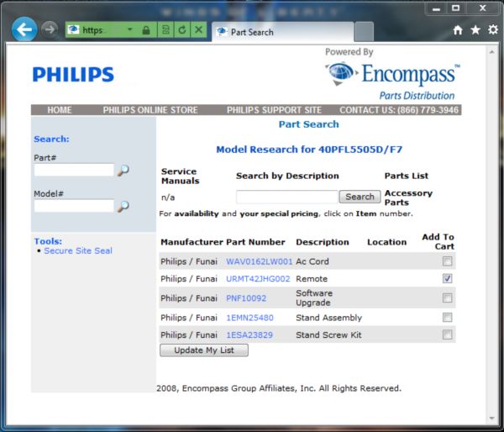
Task: Open browser Tools gear icon
Action: tap(493, 30)
